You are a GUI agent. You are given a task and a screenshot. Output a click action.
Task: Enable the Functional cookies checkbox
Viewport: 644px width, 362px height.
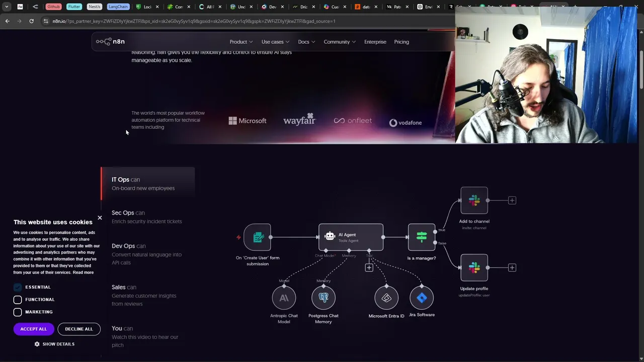[x=18, y=300]
